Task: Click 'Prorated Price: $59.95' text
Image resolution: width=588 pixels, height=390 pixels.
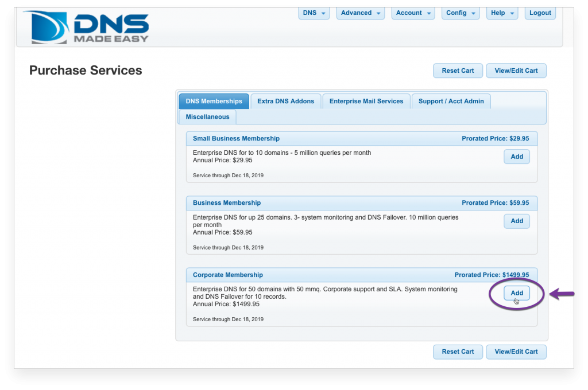Action: tap(496, 203)
